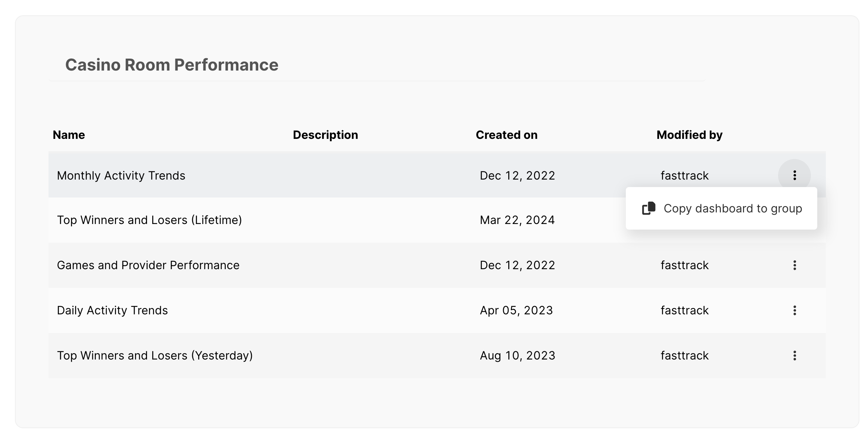The width and height of the screenshot is (868, 445).
Task: Open Top Winners and Losers (Yesterday)
Action: click(x=154, y=355)
